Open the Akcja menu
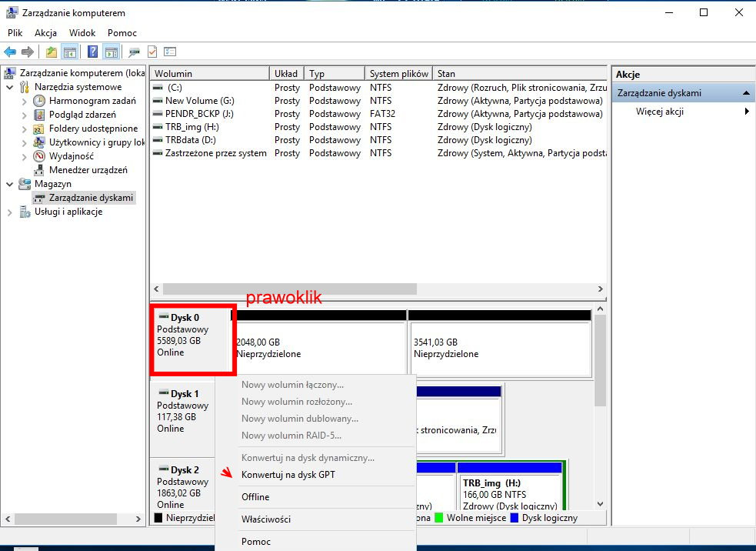This screenshot has height=551, width=756. tap(45, 33)
